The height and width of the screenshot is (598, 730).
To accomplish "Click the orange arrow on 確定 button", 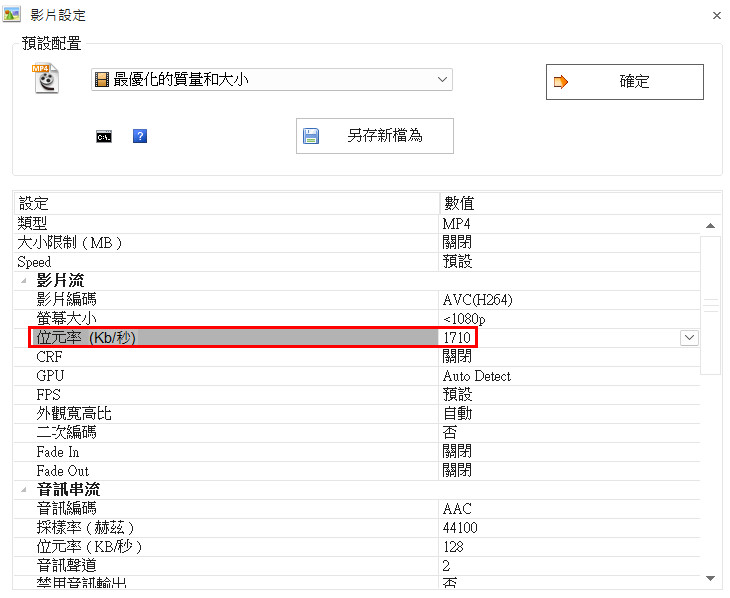I will tap(561, 82).
